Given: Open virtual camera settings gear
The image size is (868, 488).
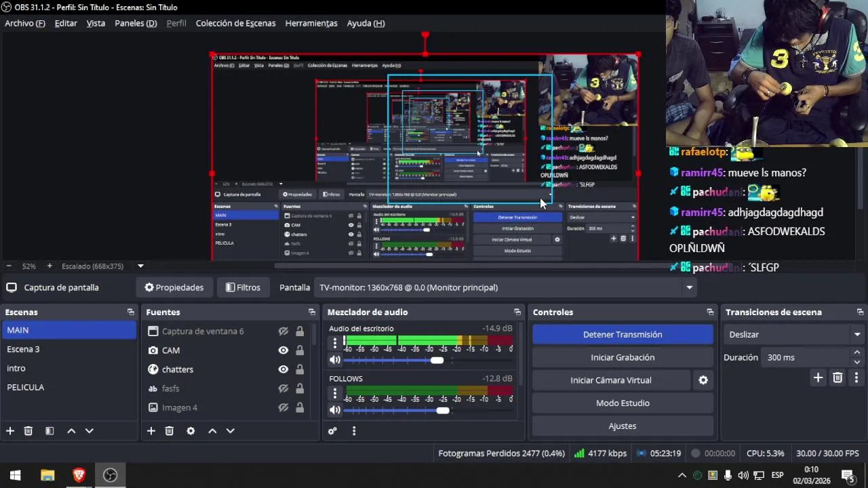Looking at the screenshot, I should 703,380.
